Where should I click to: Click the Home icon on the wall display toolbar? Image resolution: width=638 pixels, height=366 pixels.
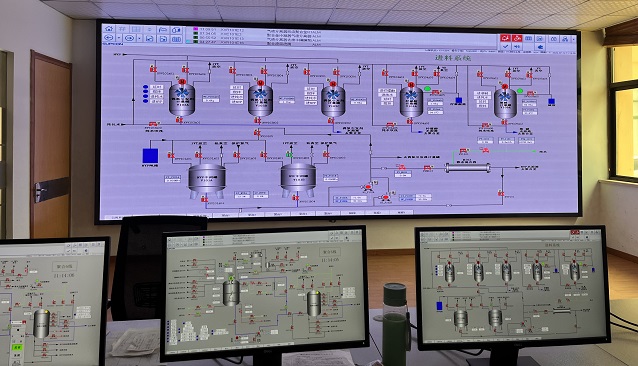tap(108, 29)
